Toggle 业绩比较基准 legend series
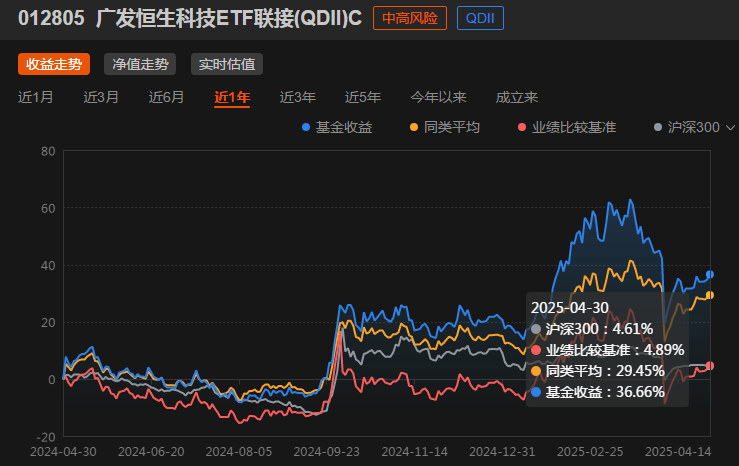The image size is (739, 466). pyautogui.click(x=567, y=127)
